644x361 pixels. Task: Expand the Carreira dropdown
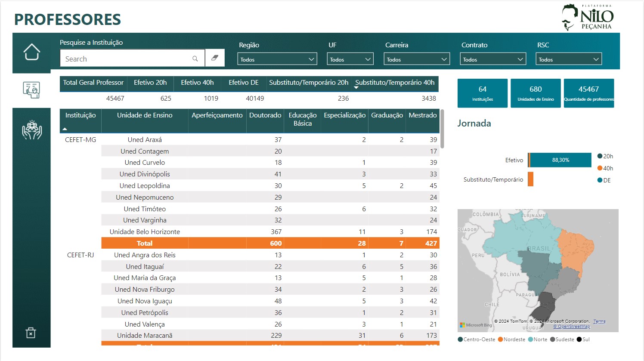coord(417,59)
